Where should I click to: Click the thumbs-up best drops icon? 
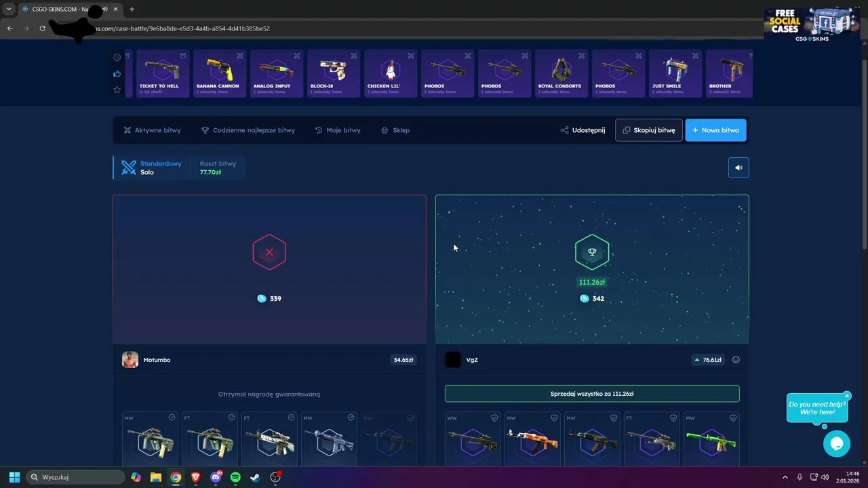[117, 74]
